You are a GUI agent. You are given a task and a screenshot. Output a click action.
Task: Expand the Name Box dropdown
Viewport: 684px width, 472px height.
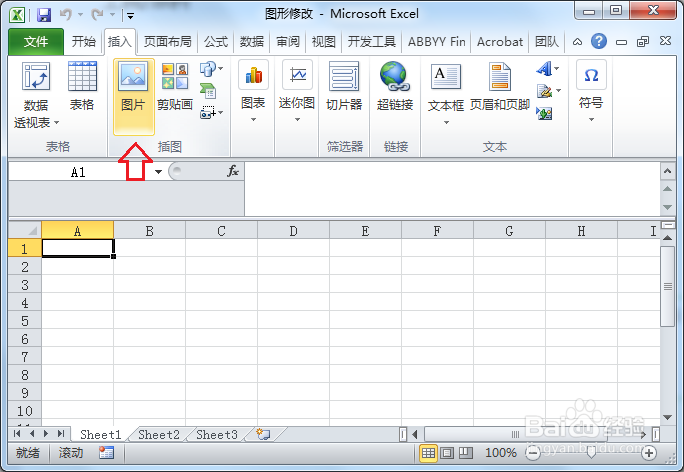coord(158,171)
